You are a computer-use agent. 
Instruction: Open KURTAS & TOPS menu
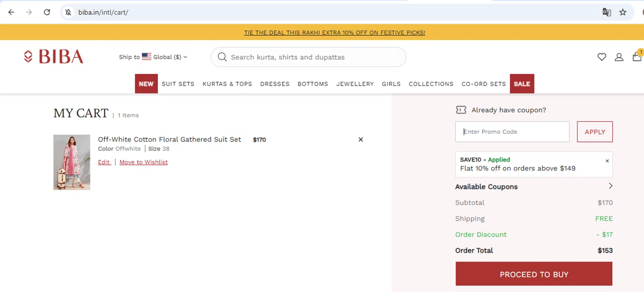(227, 84)
